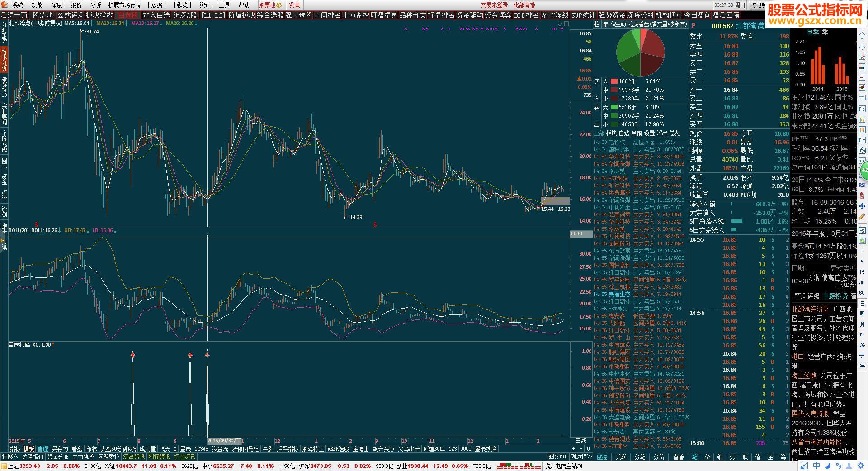Click the yellow icon beside 上证 in status bar
This screenshot has width=868, height=471.
tap(4, 466)
